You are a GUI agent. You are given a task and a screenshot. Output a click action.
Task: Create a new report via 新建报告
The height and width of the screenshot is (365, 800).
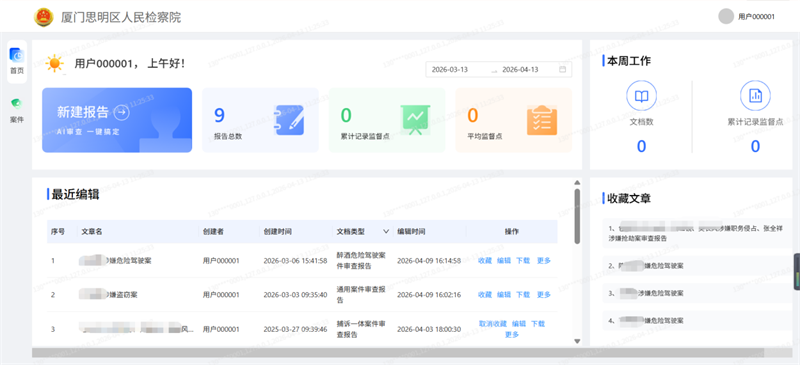117,120
